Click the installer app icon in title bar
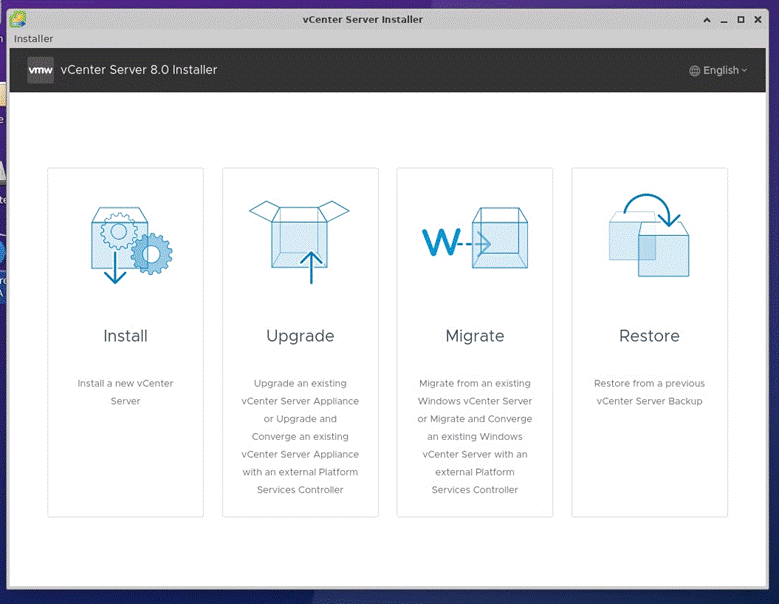 [18, 20]
